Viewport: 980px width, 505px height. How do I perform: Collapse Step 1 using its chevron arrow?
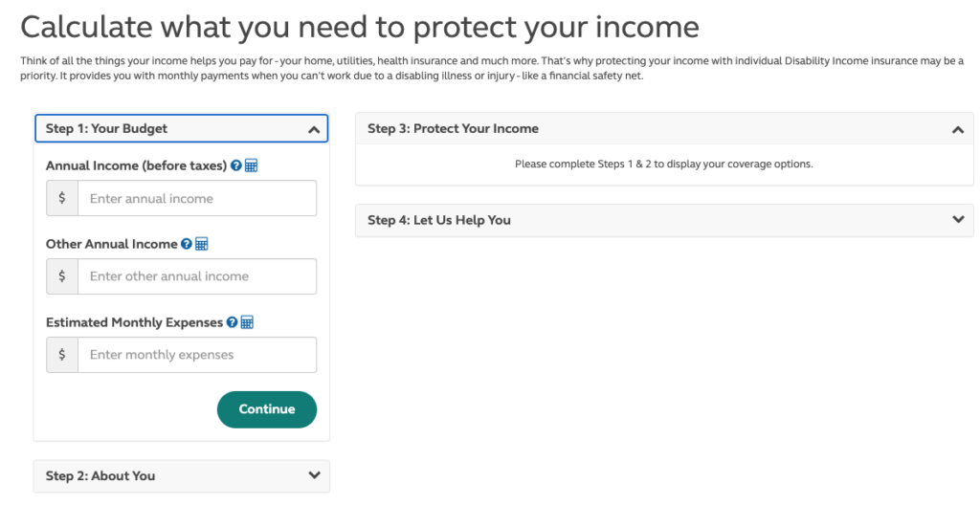314,129
